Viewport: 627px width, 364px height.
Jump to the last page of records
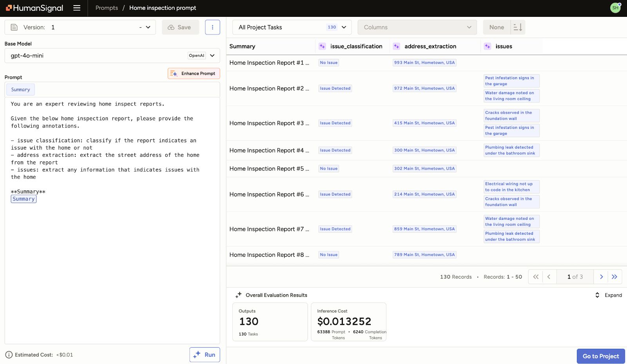click(614, 277)
